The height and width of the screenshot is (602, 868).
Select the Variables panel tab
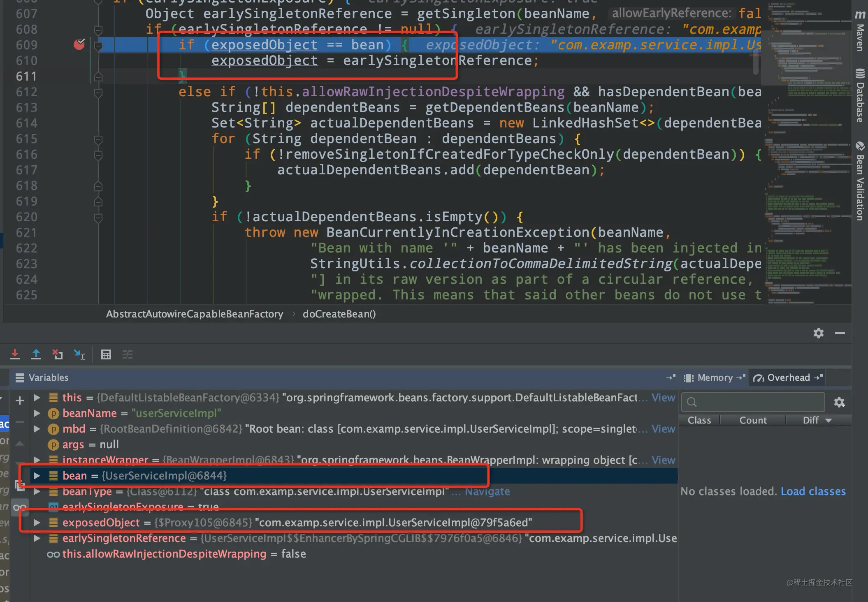pos(42,377)
